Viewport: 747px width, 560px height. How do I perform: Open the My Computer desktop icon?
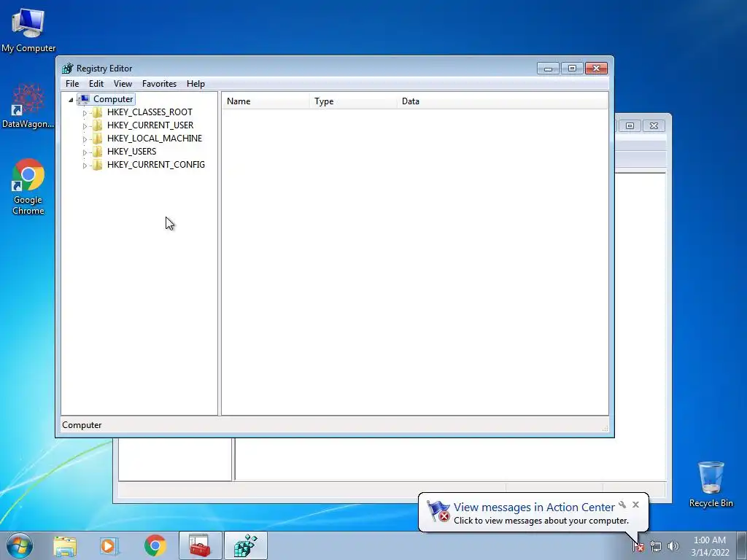click(28, 29)
